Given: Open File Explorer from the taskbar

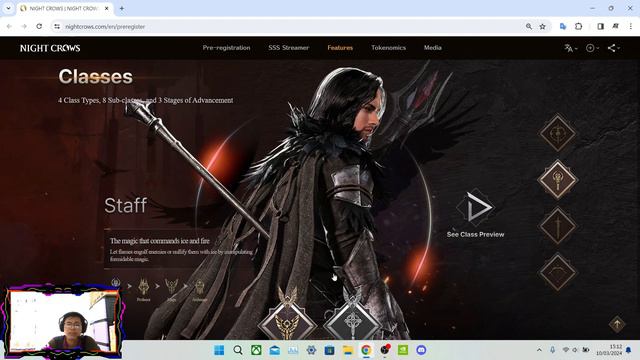Looking at the screenshot, I should [348, 350].
